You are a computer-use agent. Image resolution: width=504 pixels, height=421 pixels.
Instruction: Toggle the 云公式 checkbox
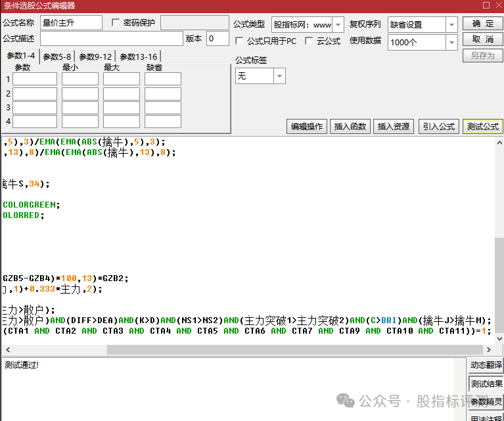309,41
